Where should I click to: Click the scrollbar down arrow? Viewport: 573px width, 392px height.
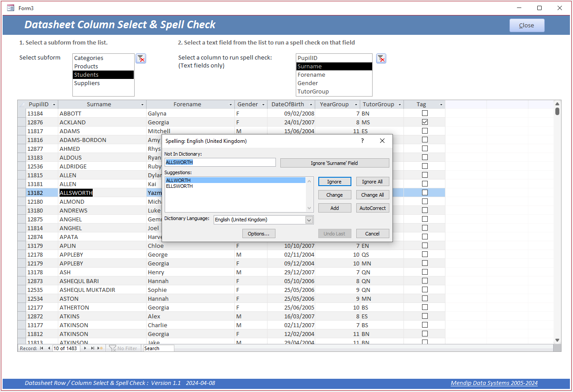pos(557,340)
